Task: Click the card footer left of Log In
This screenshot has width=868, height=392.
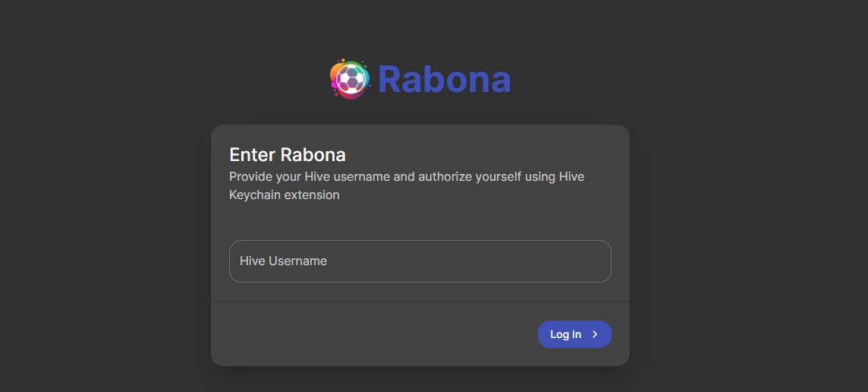Action: [364, 334]
